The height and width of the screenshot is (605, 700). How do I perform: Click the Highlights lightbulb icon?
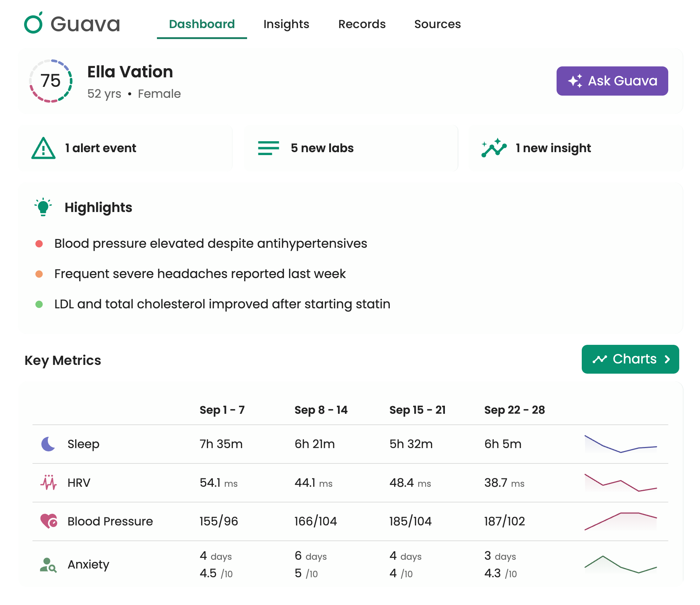click(x=43, y=207)
